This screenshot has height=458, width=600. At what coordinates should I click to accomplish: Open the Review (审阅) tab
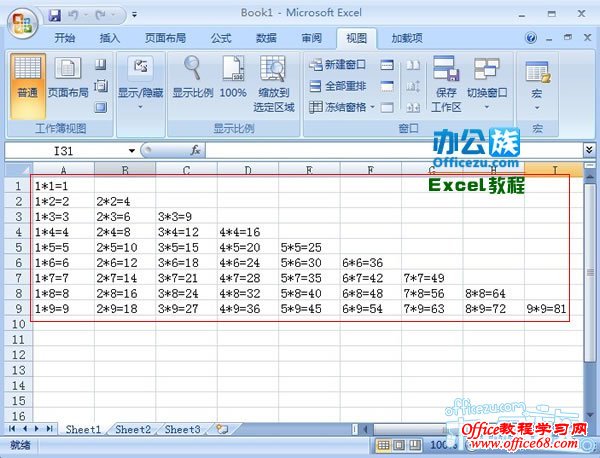tap(311, 38)
